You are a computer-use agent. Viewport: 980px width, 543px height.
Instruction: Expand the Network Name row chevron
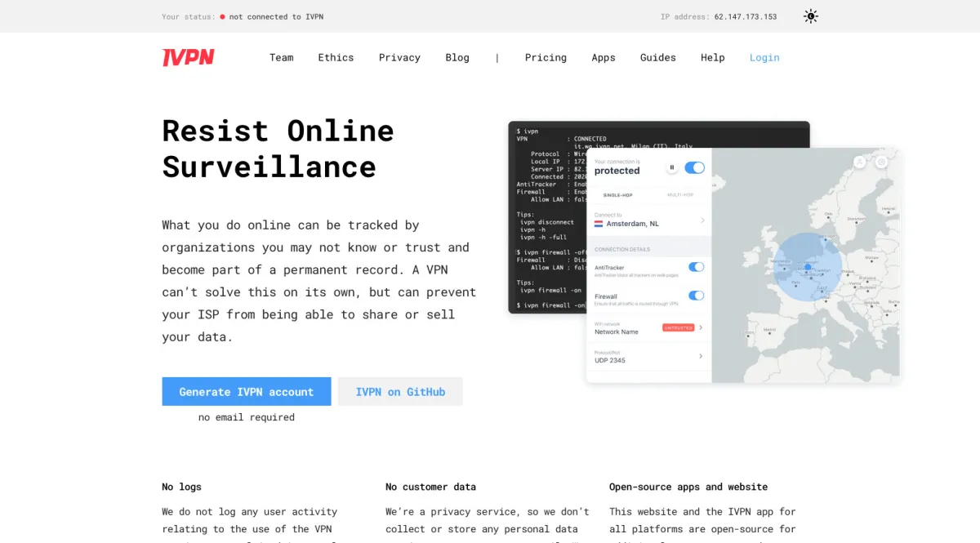tap(701, 327)
